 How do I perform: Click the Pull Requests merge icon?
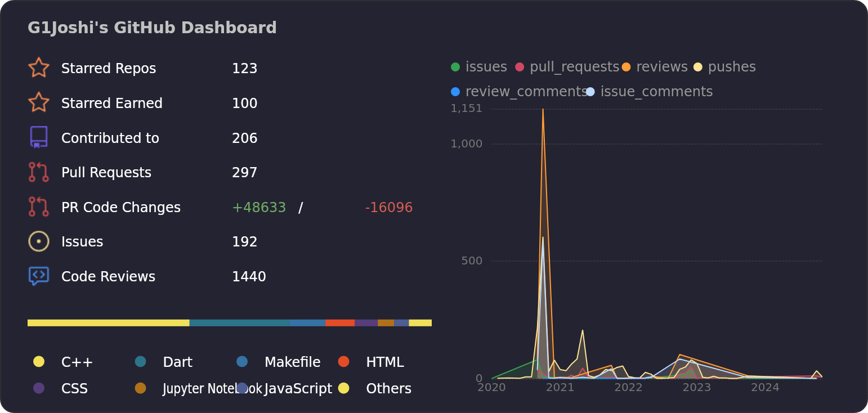click(x=39, y=172)
